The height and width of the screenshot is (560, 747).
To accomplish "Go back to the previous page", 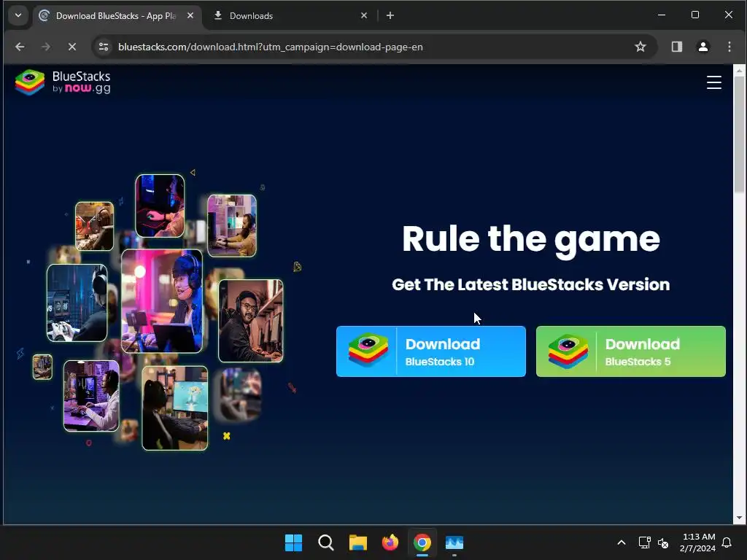I will 20,47.
